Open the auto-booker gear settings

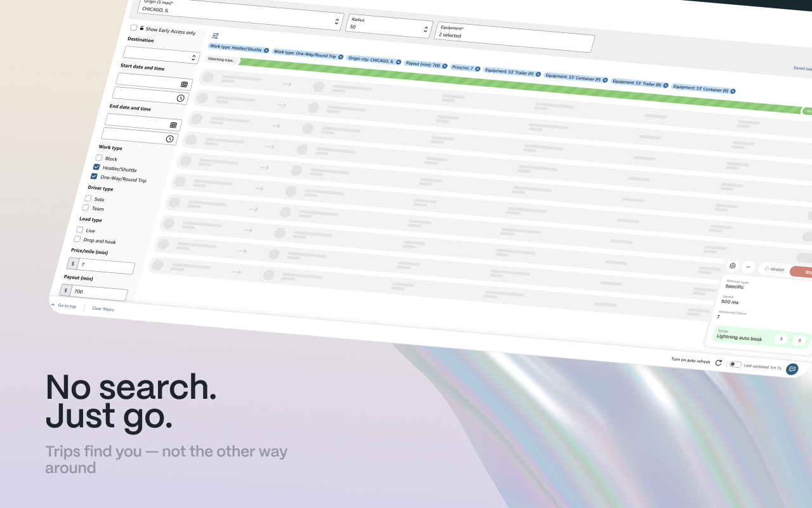click(x=733, y=265)
